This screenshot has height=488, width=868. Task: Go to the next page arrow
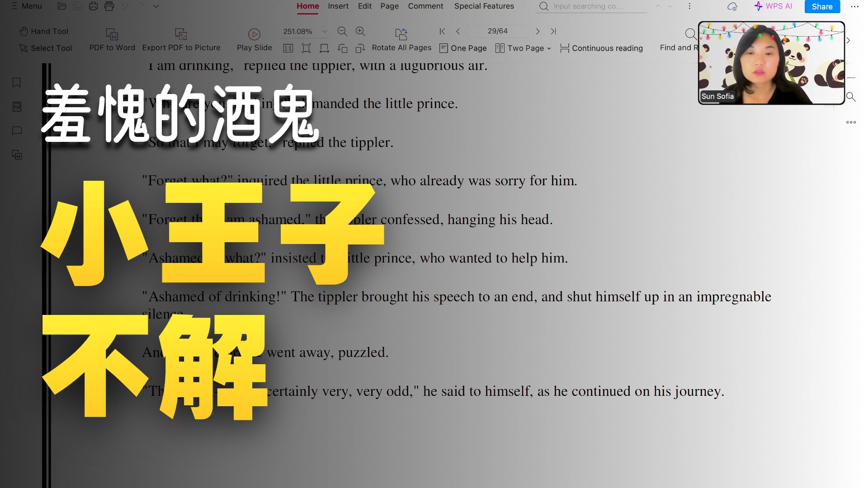click(538, 31)
